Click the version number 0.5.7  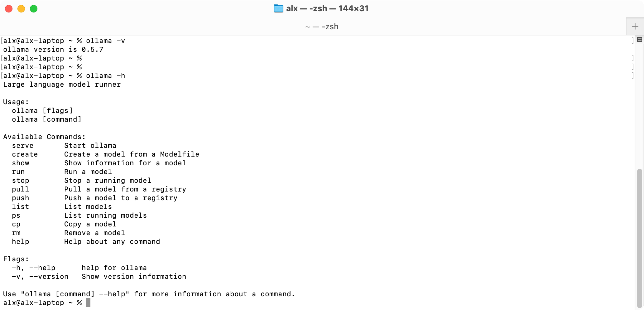tap(92, 50)
